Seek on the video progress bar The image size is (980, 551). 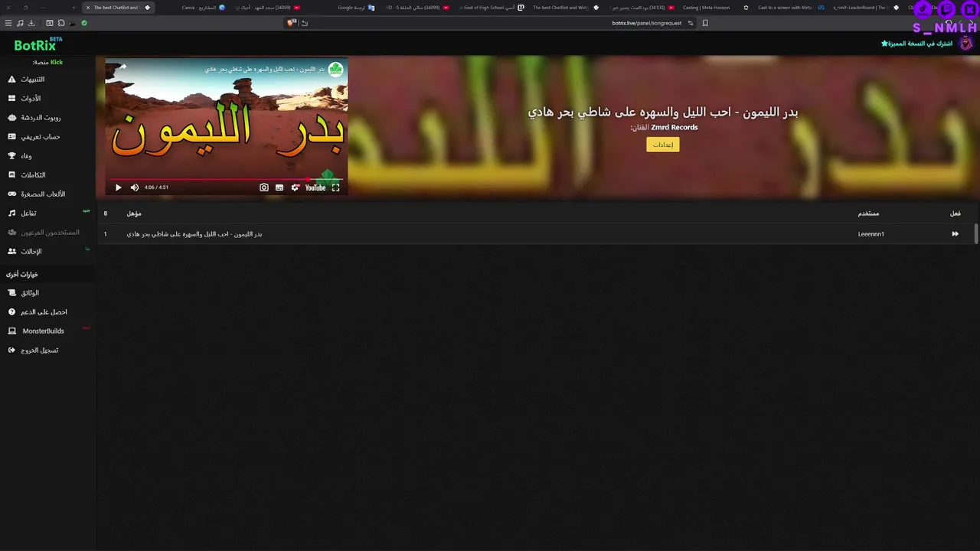(226, 180)
